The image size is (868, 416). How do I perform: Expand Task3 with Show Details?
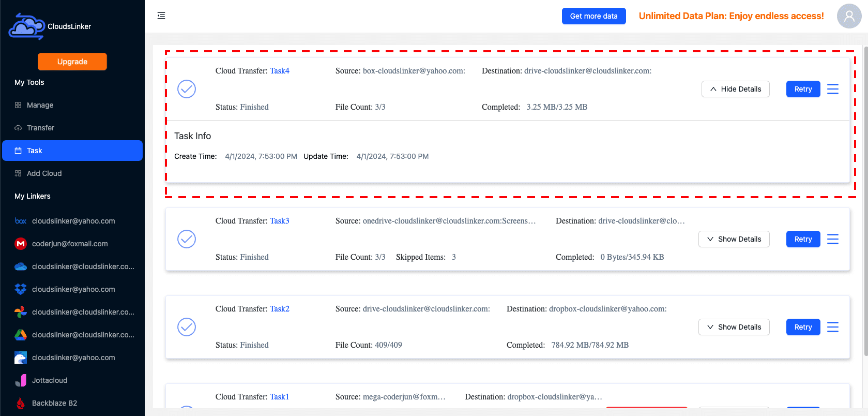coord(734,239)
